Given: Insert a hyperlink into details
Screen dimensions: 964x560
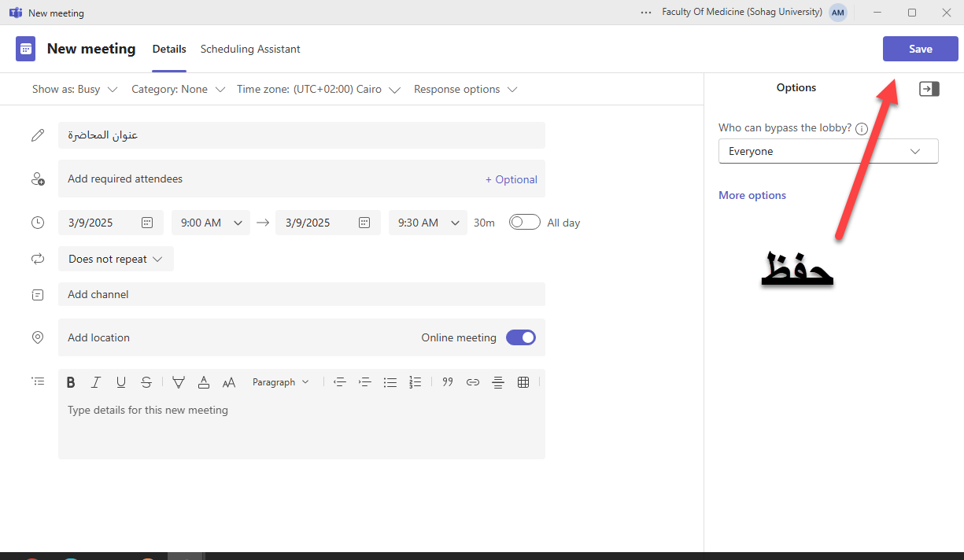Looking at the screenshot, I should [x=473, y=382].
